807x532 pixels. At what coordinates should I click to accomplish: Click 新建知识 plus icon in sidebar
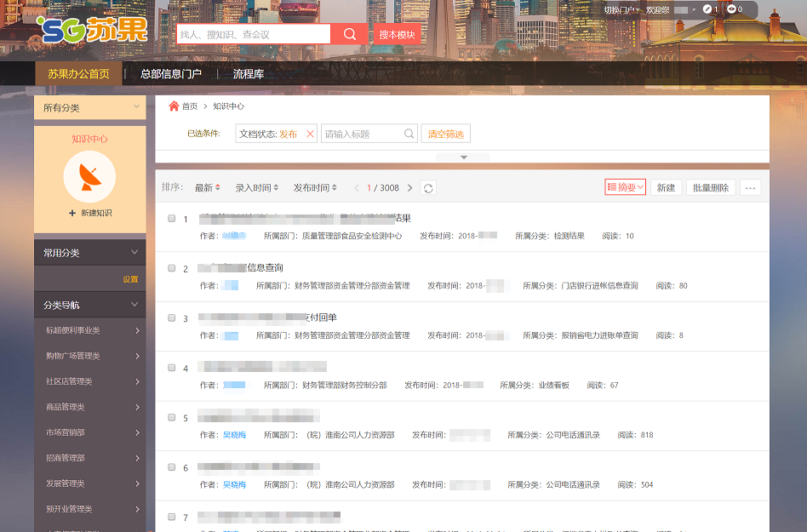click(x=70, y=212)
